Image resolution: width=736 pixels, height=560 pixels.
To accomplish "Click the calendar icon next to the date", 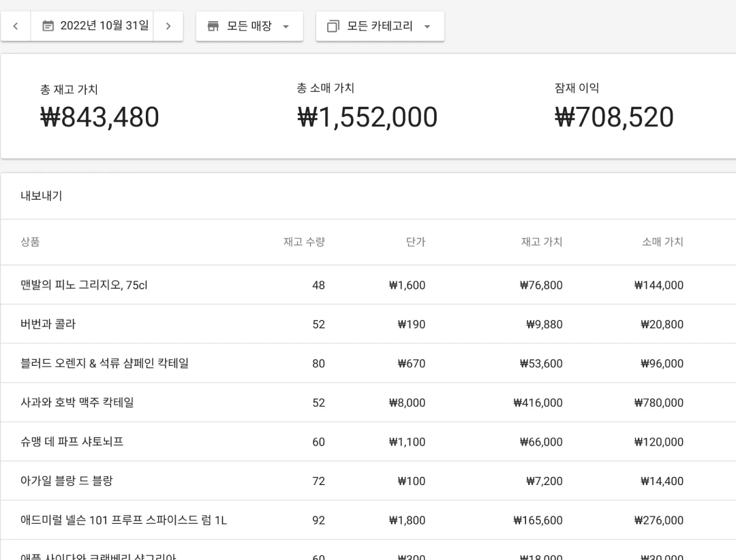I will click(x=48, y=25).
